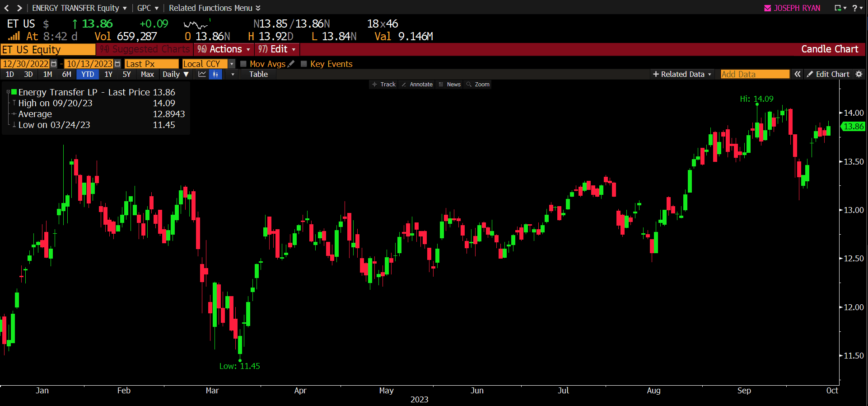Open the start date calendar picker
Viewport: 868px width, 406px height.
point(54,64)
